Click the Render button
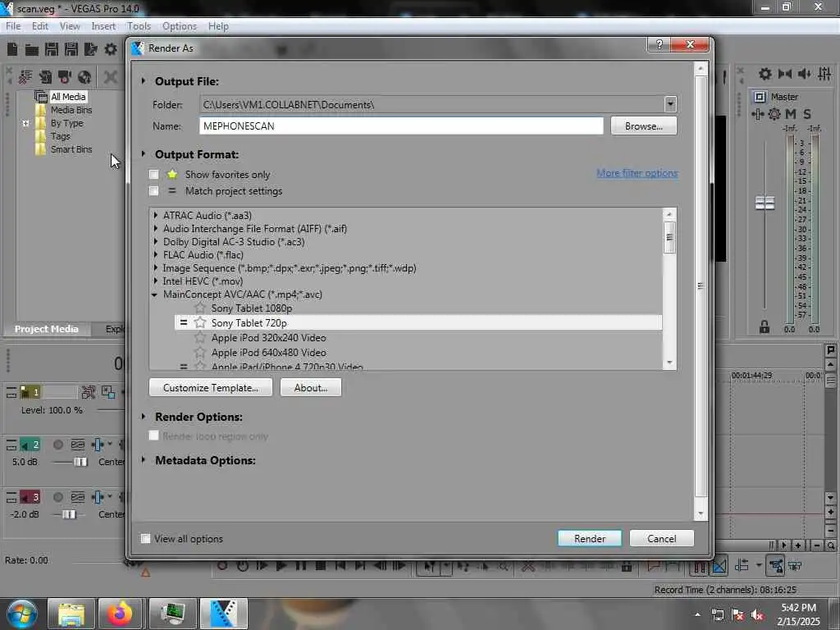This screenshot has width=840, height=630. [x=589, y=538]
